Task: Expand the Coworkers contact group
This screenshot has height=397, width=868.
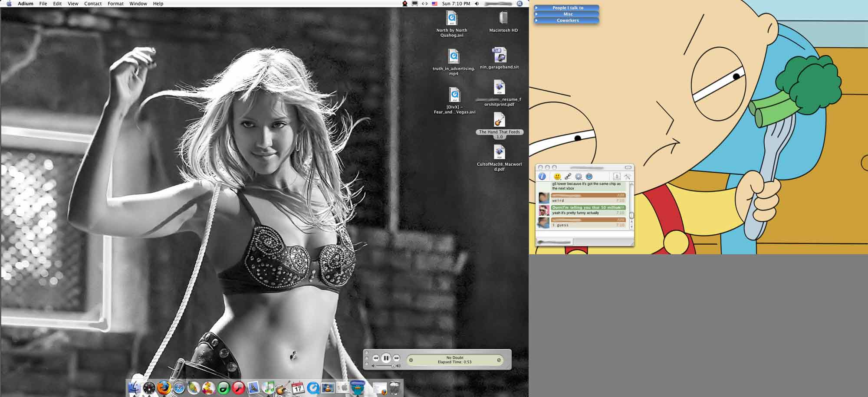Action: click(566, 20)
